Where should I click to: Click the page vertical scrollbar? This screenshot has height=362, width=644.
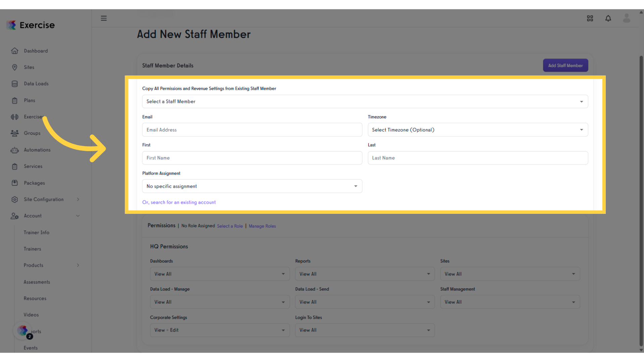pyautogui.click(x=641, y=201)
